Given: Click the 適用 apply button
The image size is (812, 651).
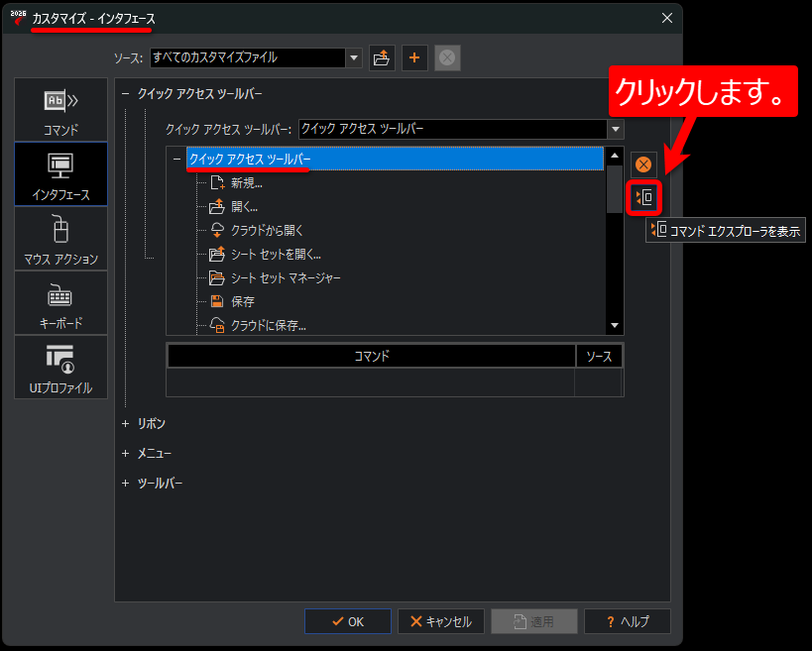Looking at the screenshot, I should click(x=534, y=621).
